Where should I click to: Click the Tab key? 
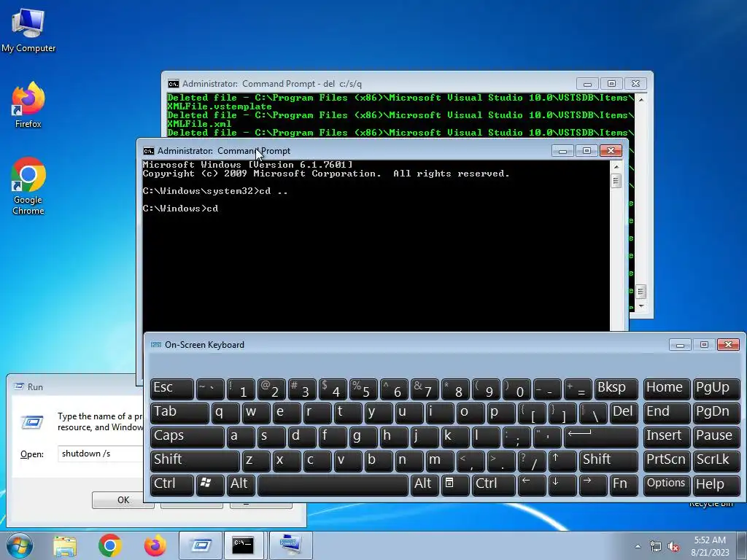[x=179, y=413]
